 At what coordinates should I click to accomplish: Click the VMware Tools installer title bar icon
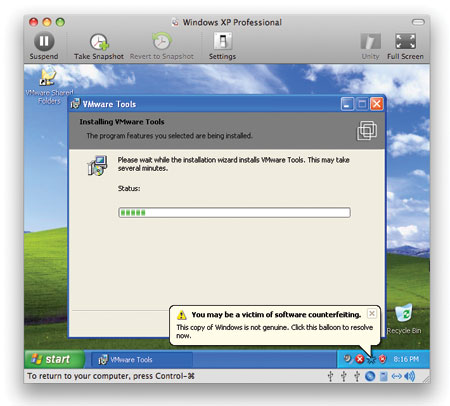[75, 104]
